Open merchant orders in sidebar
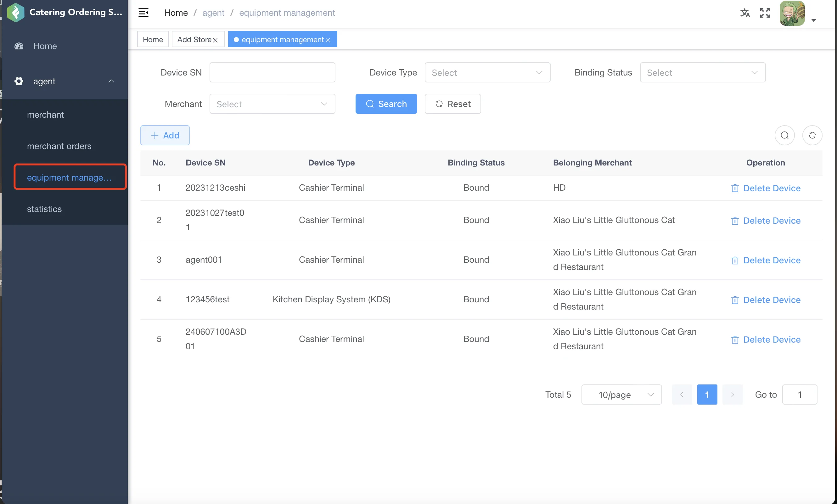This screenshot has height=504, width=837. (65, 146)
